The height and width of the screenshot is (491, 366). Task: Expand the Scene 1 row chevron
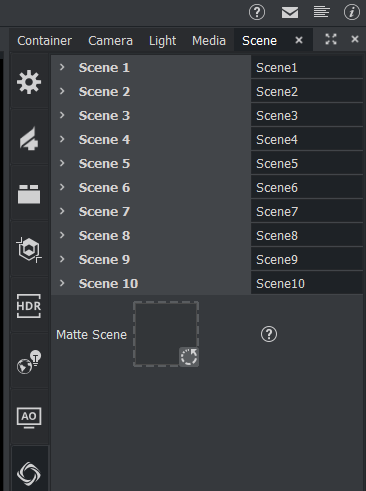click(62, 67)
